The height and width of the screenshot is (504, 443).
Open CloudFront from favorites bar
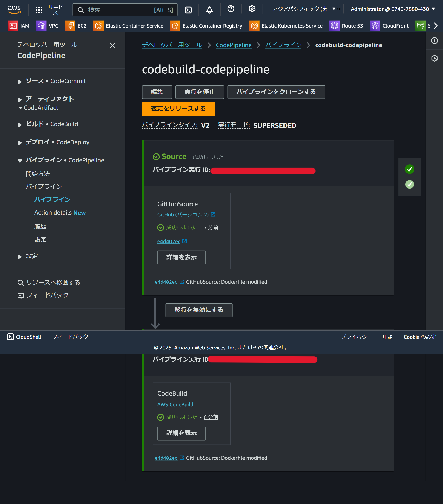click(x=389, y=26)
